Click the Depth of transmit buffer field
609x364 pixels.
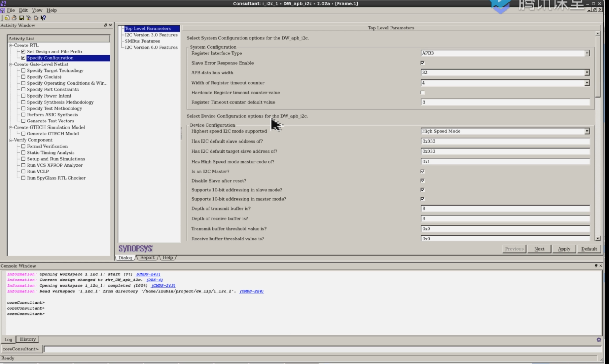coord(505,209)
